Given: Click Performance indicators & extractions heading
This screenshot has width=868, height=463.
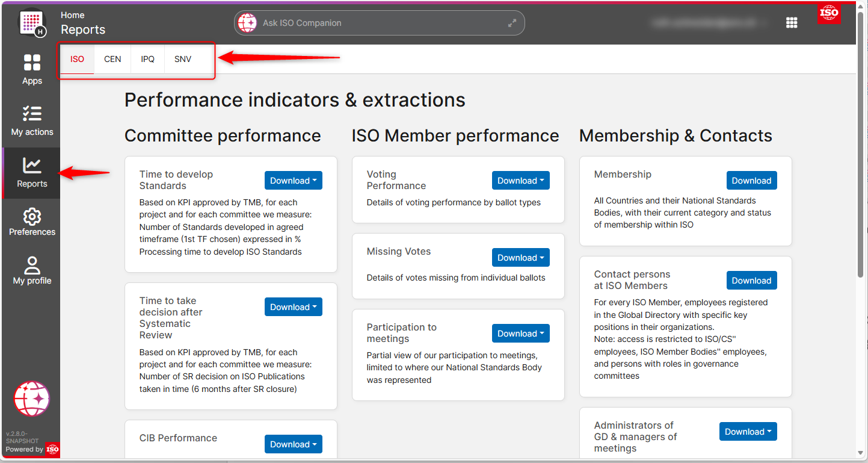Looking at the screenshot, I should click(x=295, y=100).
